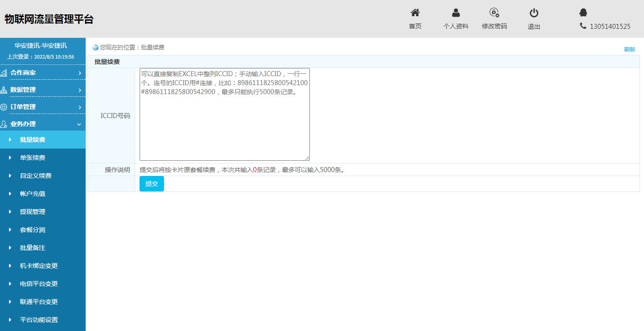Click the 上次登录 timestamp text
Viewport: 644px width, 331px height.
pos(41,57)
